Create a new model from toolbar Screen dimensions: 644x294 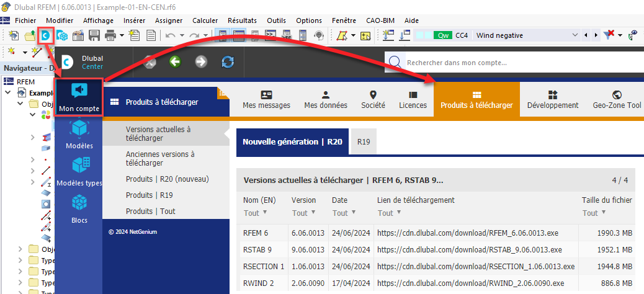(14, 36)
